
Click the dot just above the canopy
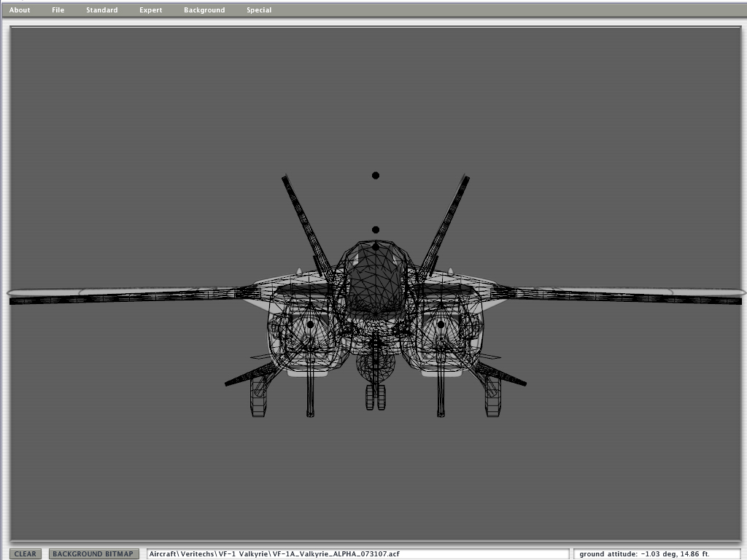[x=376, y=230]
